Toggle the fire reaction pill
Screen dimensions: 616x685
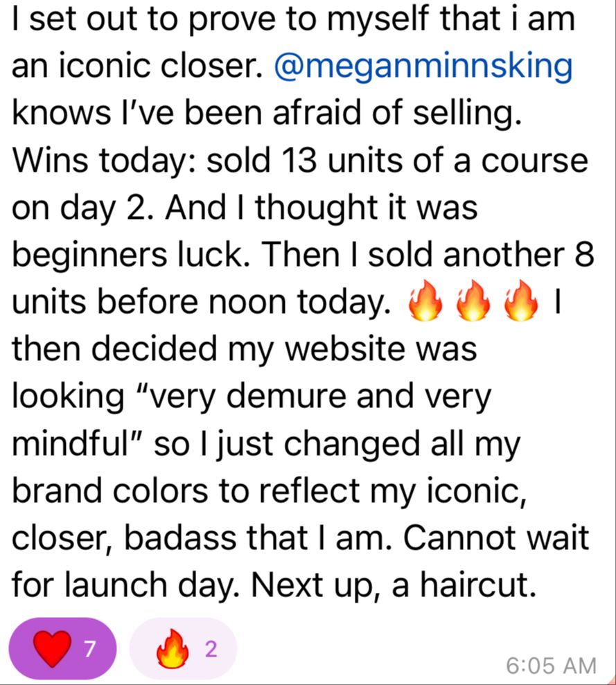point(183,648)
